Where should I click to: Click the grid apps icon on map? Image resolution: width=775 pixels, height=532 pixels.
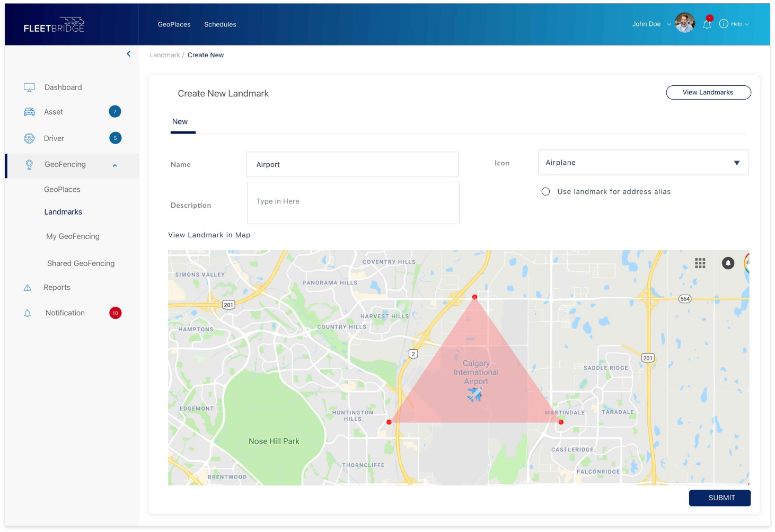click(700, 263)
